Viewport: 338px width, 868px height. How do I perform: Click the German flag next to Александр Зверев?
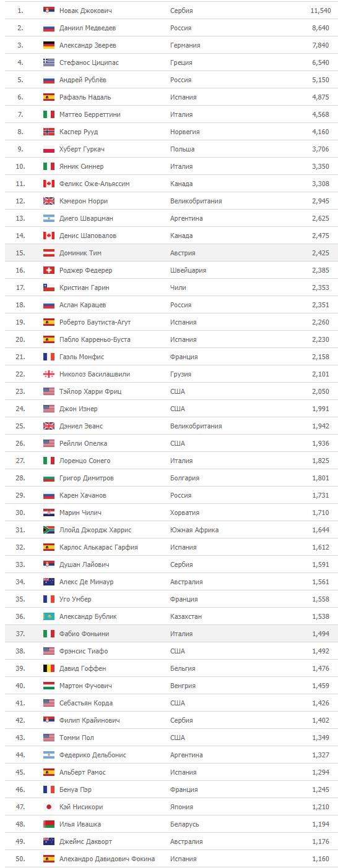pyautogui.click(x=49, y=45)
